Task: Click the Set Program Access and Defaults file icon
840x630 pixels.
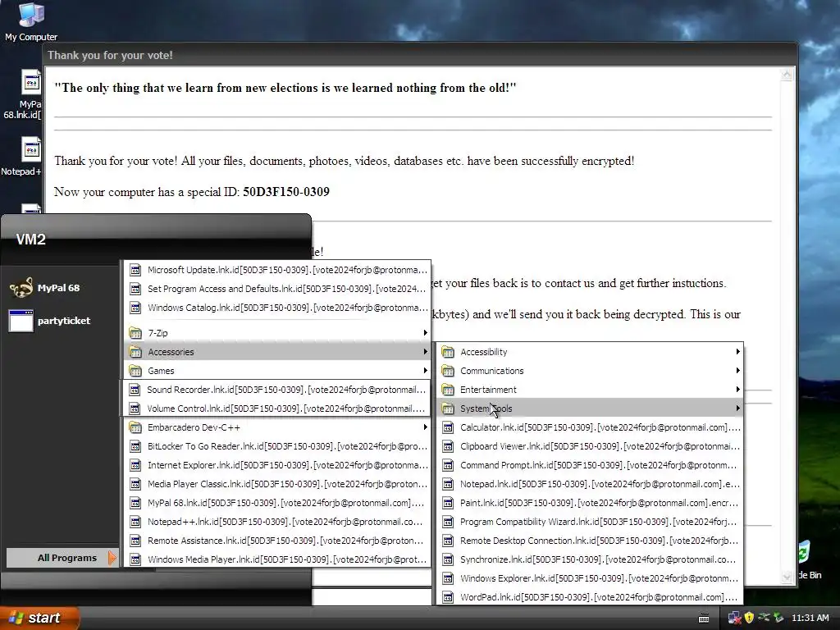Action: [x=135, y=289]
